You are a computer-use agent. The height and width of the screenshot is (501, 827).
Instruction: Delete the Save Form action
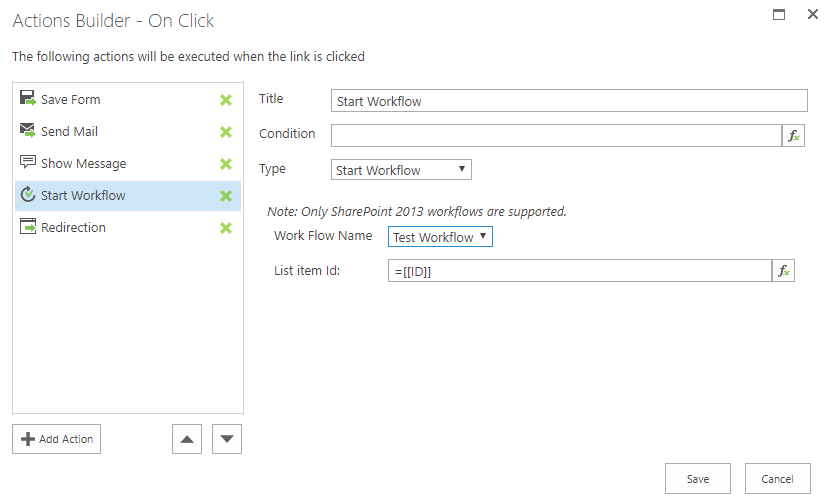pos(226,100)
